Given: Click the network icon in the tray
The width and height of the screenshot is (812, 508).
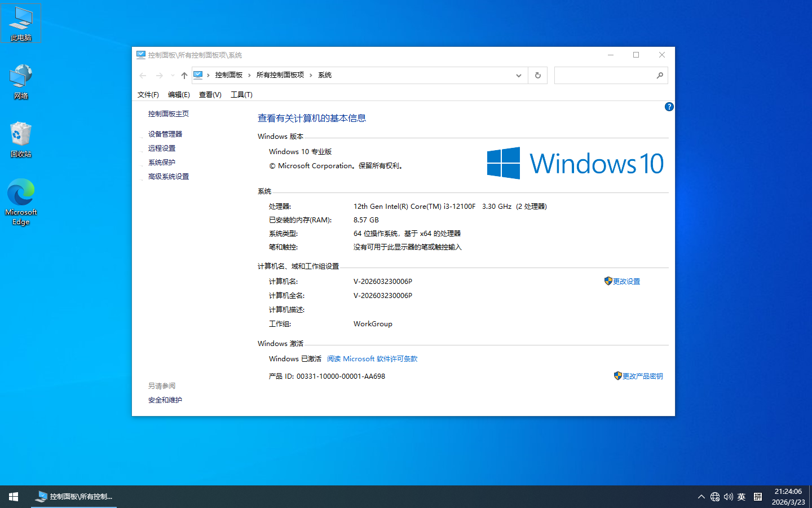Looking at the screenshot, I should pos(714,497).
